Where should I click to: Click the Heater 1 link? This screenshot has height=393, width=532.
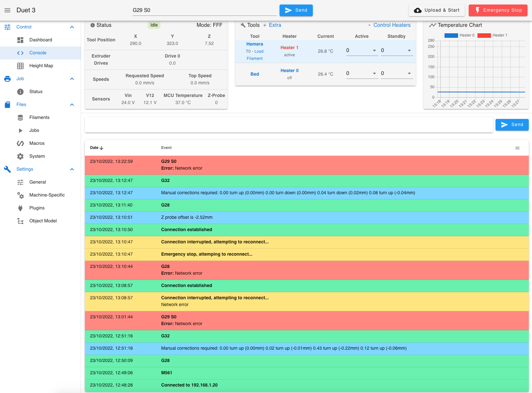289,48
